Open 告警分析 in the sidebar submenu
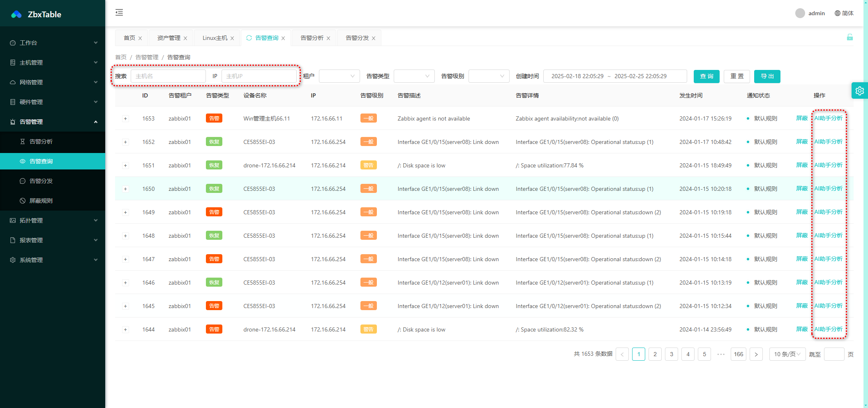The image size is (868, 408). point(53,141)
